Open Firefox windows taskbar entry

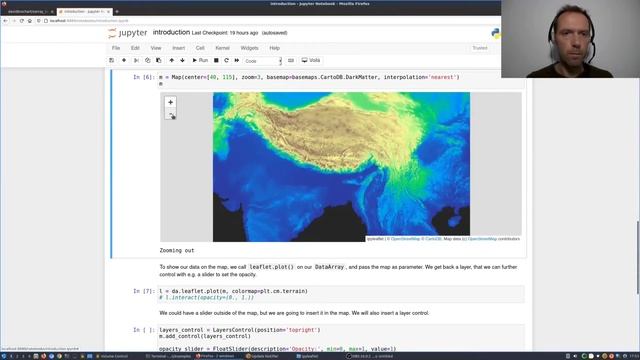coord(216,356)
